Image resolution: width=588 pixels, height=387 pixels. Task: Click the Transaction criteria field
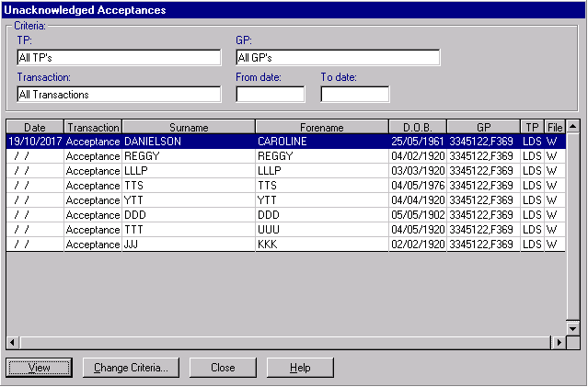[x=119, y=94]
